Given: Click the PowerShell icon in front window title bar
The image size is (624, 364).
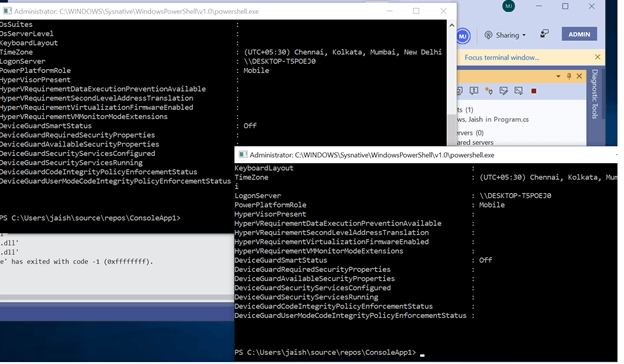Looking at the screenshot, I should tap(242, 154).
